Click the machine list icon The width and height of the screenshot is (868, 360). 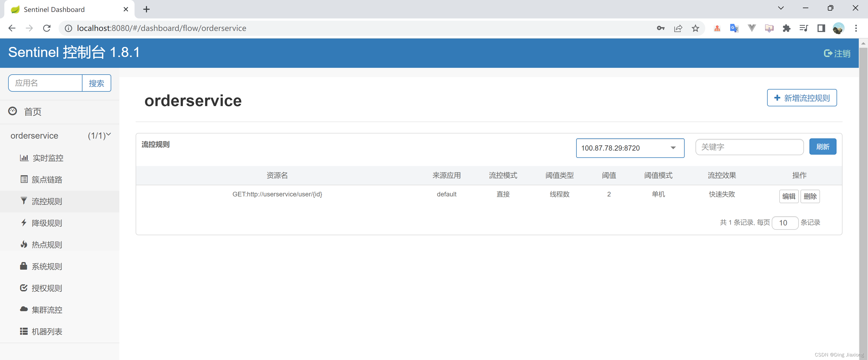24,331
